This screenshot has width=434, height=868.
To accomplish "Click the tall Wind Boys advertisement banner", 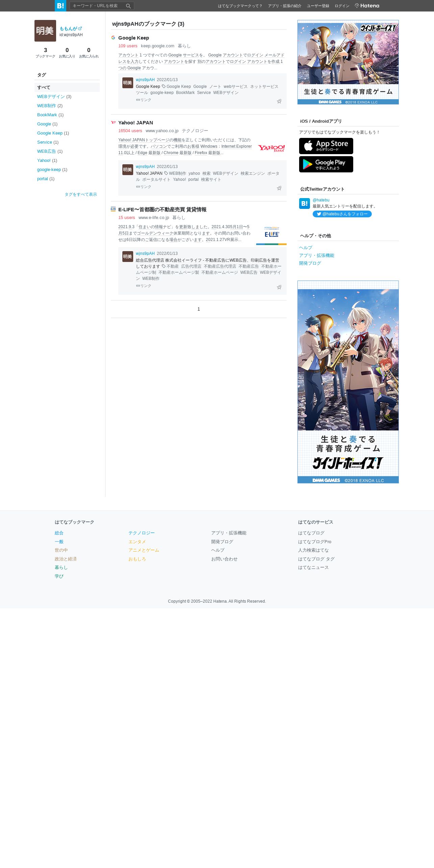I will click(x=348, y=382).
